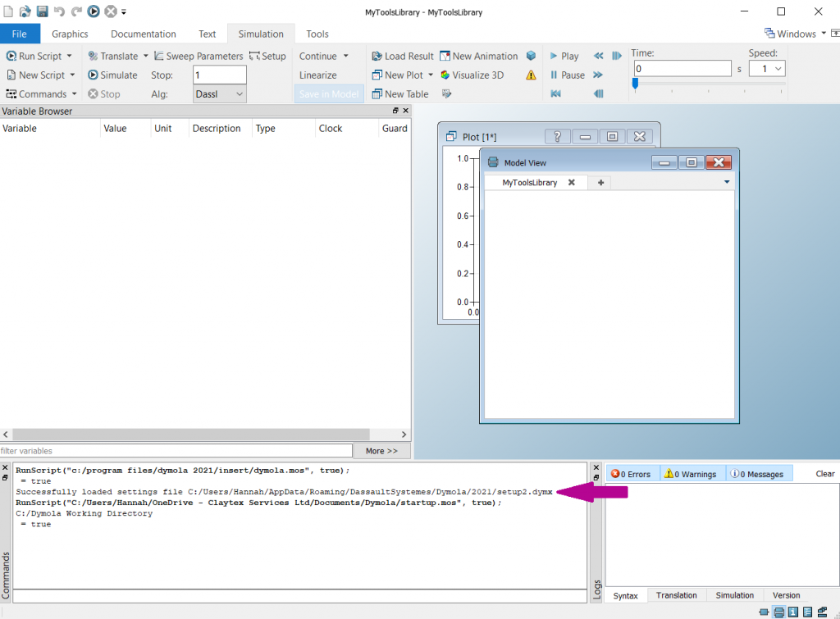The width and height of the screenshot is (840, 619).
Task: Click the export icon beside New Table
Action: (446, 93)
